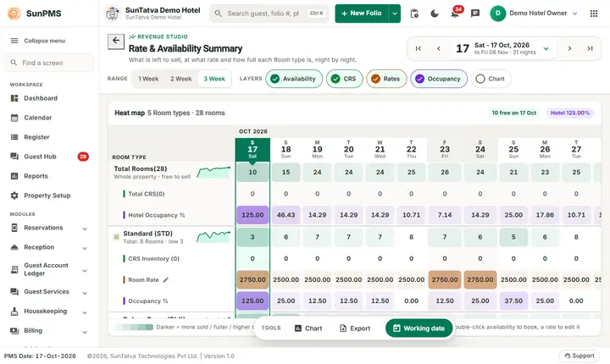Jump to last date range icon
The width and height of the screenshot is (610, 364).
pyautogui.click(x=591, y=48)
